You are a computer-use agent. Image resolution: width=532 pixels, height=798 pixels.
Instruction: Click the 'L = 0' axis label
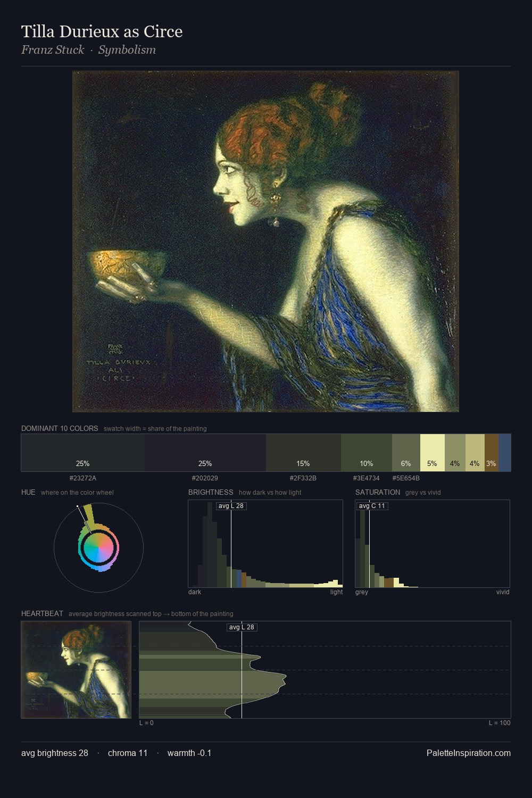[x=146, y=723]
